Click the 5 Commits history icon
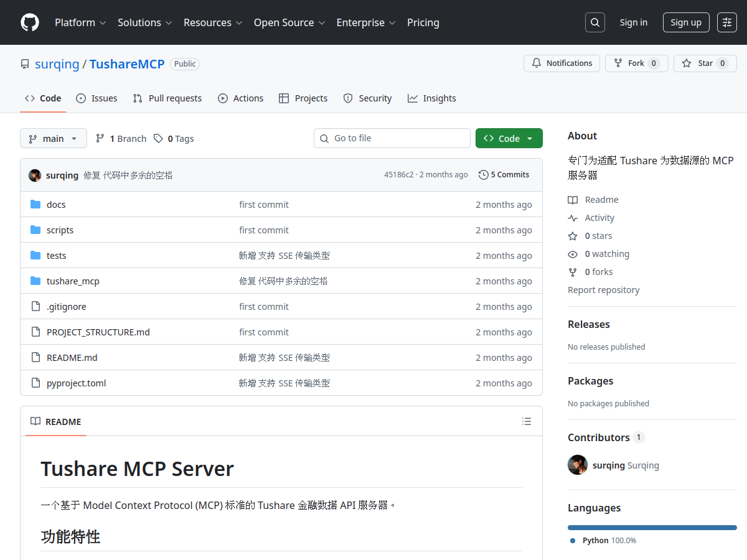747x560 pixels. point(483,175)
